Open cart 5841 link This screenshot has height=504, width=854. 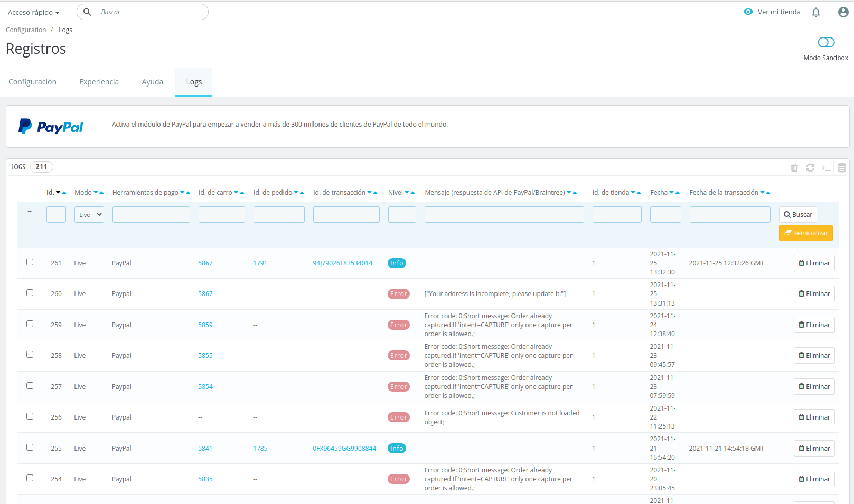click(205, 449)
